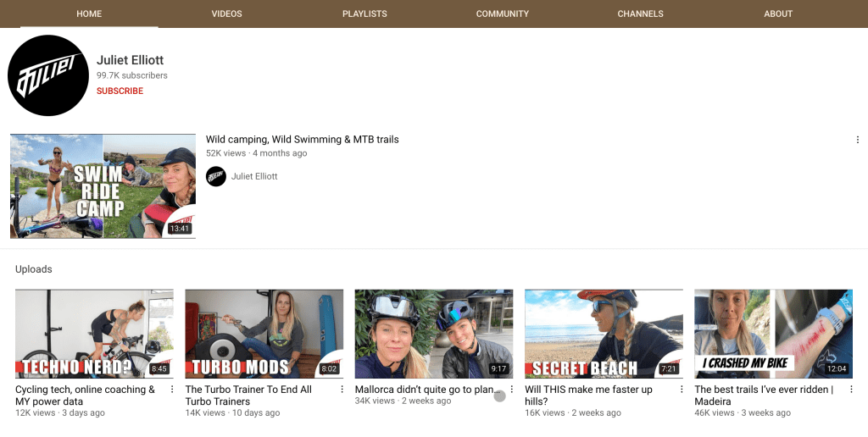The height and width of the screenshot is (437, 868).
Task: Open the I Crashed My Bike thumbnail
Action: 772,334
